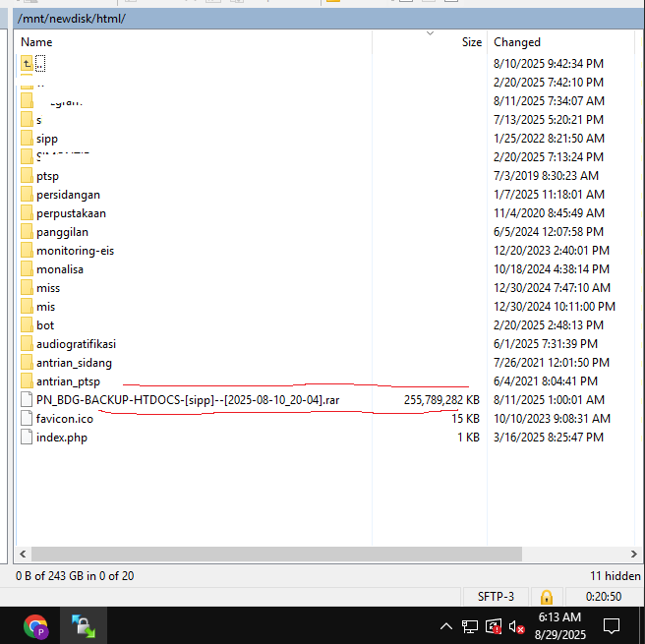This screenshot has width=645, height=644.
Task: Click date 6/1/2025 7:31:39 PM
Action: 546,344
